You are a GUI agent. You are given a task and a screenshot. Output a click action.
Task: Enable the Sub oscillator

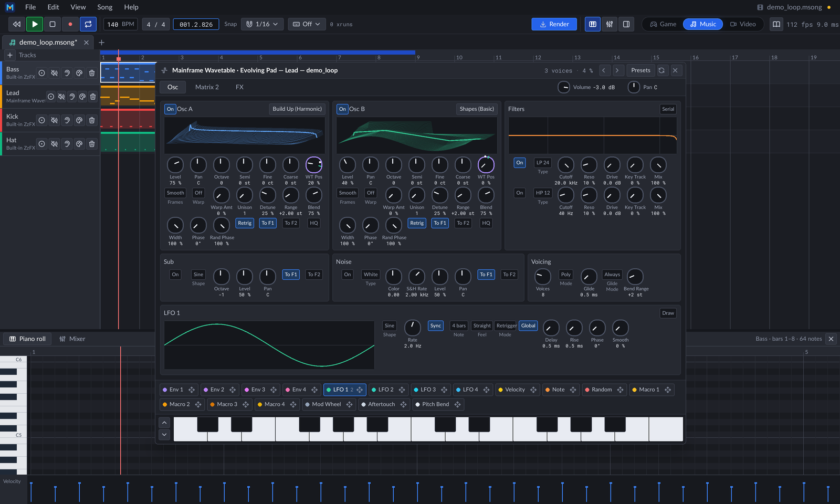(175, 275)
